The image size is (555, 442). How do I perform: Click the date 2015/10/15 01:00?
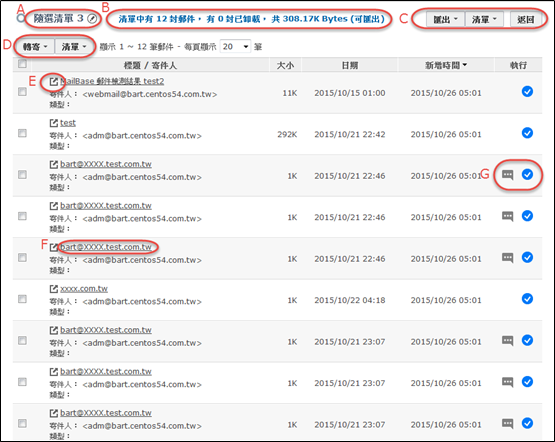pos(350,93)
